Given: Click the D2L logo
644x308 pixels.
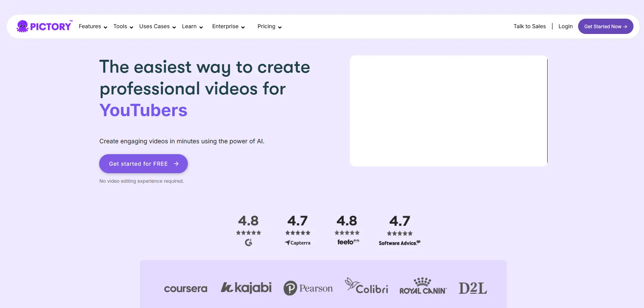Looking at the screenshot, I should pyautogui.click(x=473, y=288).
